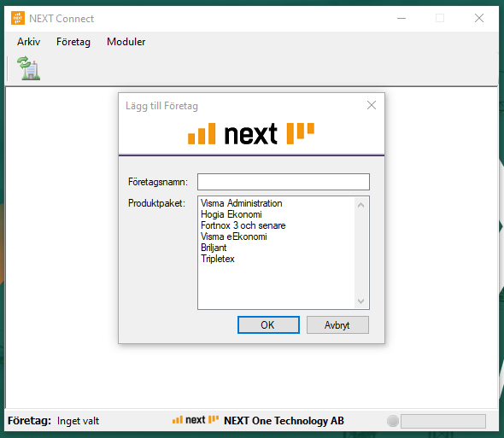Click the list's scroll down arrow
The width and height of the screenshot is (504, 438).
[x=360, y=301]
